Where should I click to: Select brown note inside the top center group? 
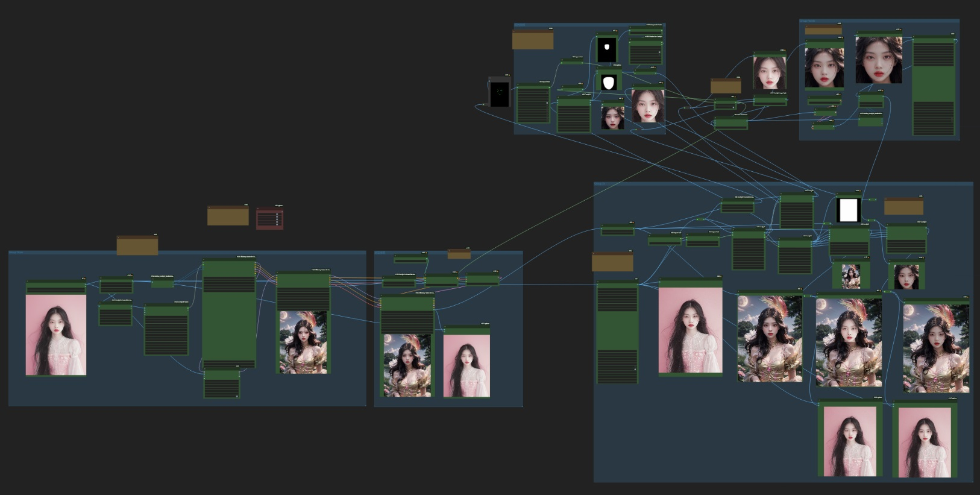533,40
